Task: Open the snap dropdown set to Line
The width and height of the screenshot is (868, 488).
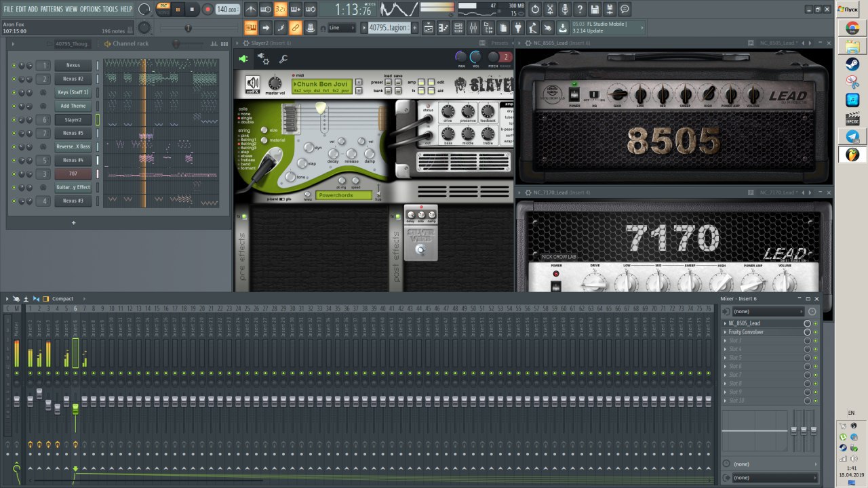Action: 341,28
